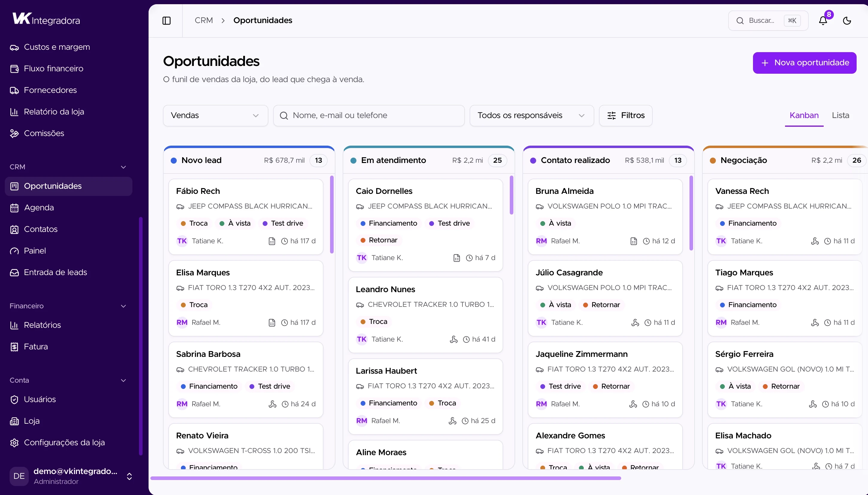Click the Entrada de leads inbox icon
The width and height of the screenshot is (868, 495).
click(14, 273)
